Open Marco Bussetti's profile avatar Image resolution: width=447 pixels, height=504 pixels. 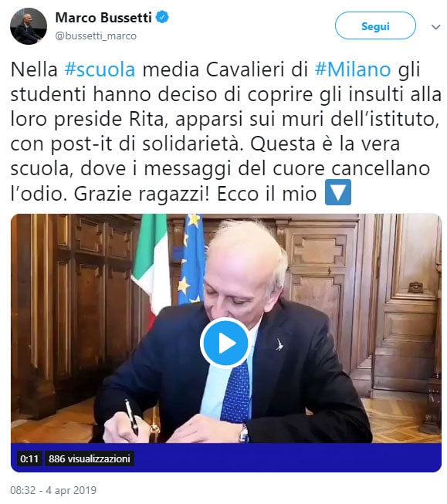click(x=29, y=26)
